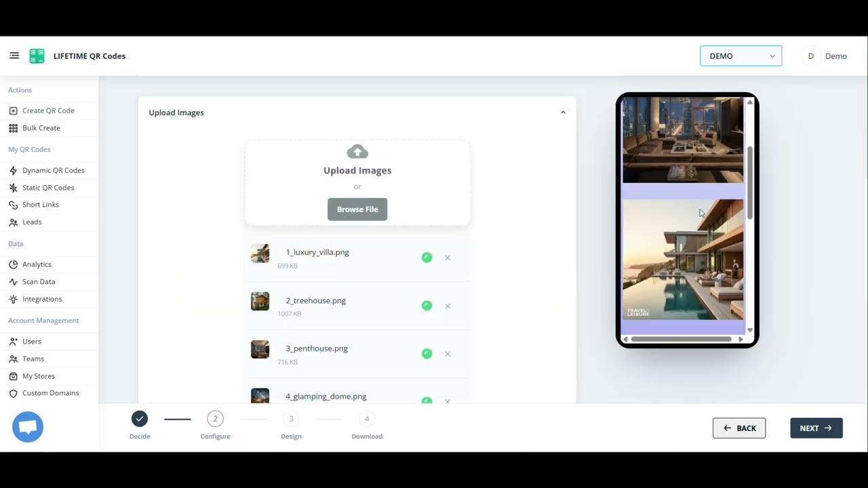The width and height of the screenshot is (868, 488).
Task: Click the Dynamic QR Codes bolt icon
Action: click(13, 171)
